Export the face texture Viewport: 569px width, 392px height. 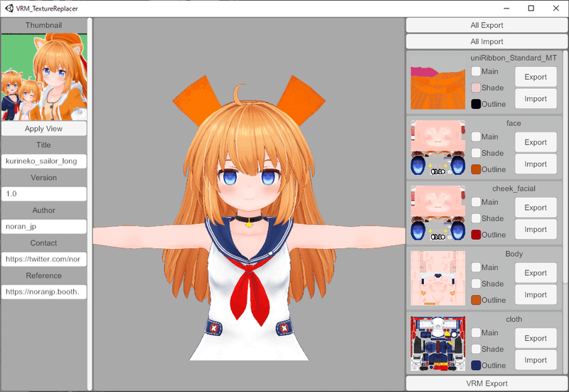536,142
